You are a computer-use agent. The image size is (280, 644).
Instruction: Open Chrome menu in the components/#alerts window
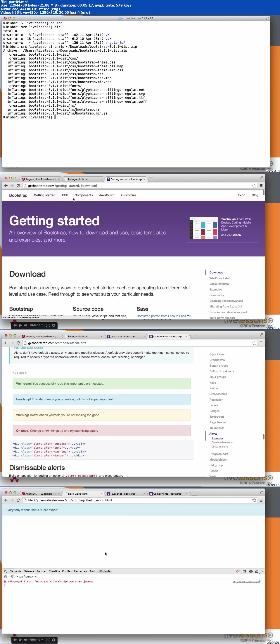pos(261,343)
